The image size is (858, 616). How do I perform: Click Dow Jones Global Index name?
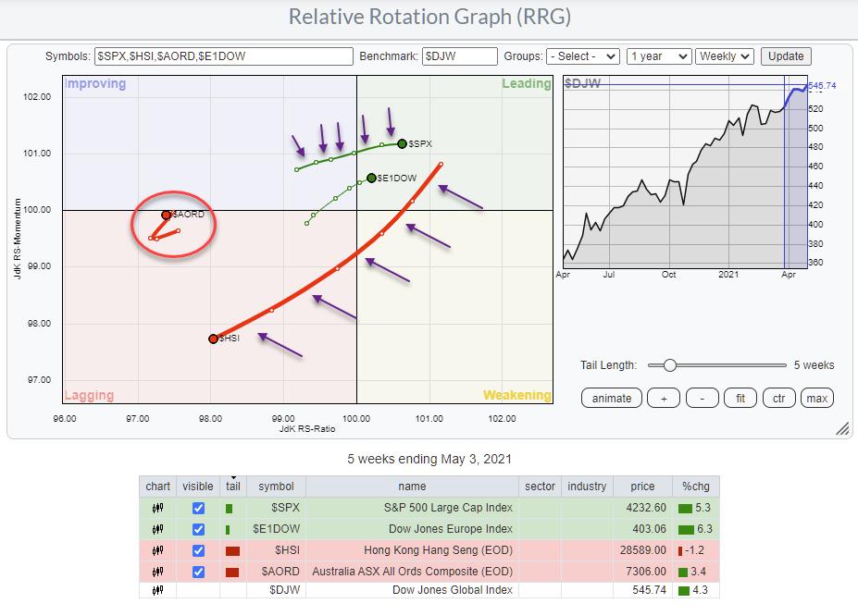coord(453,590)
